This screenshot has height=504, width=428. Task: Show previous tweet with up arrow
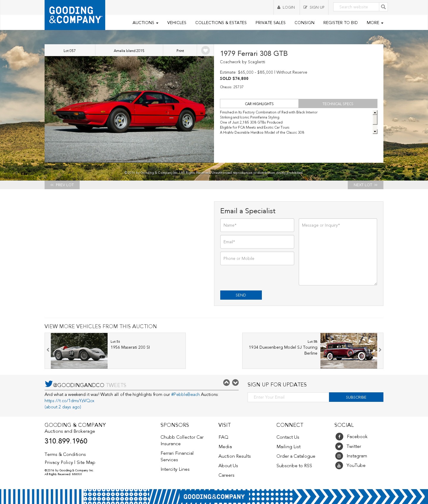[226, 383]
